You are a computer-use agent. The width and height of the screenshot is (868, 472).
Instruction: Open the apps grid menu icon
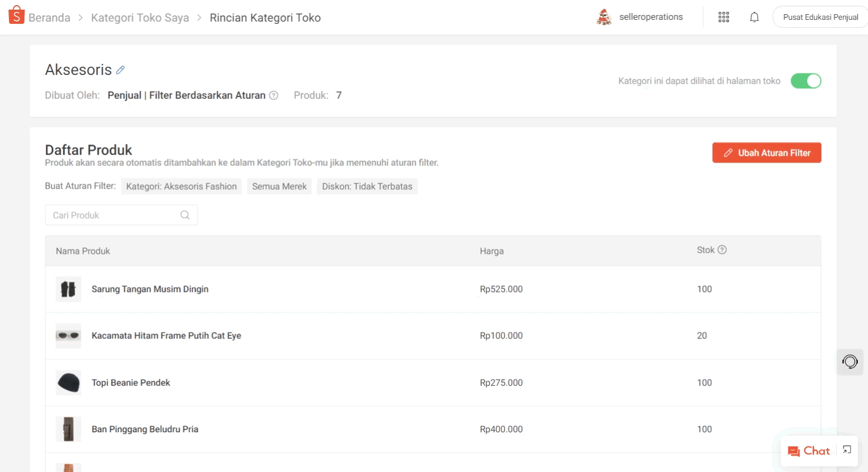[x=724, y=17]
